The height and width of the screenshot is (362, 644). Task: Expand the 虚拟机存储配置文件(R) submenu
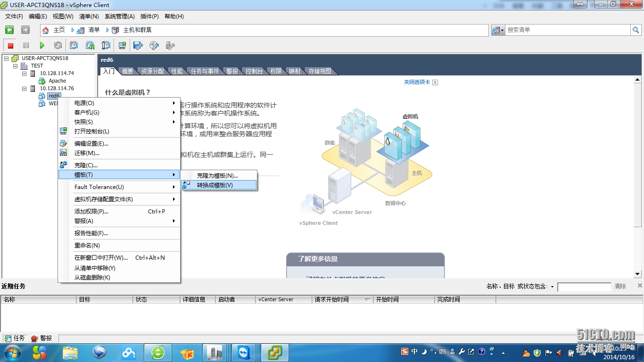tap(119, 199)
